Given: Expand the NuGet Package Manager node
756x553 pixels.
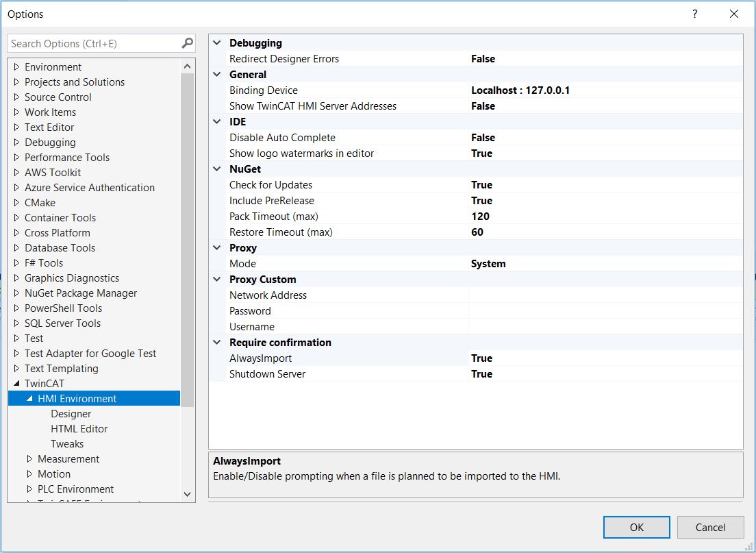Looking at the screenshot, I should (x=17, y=293).
